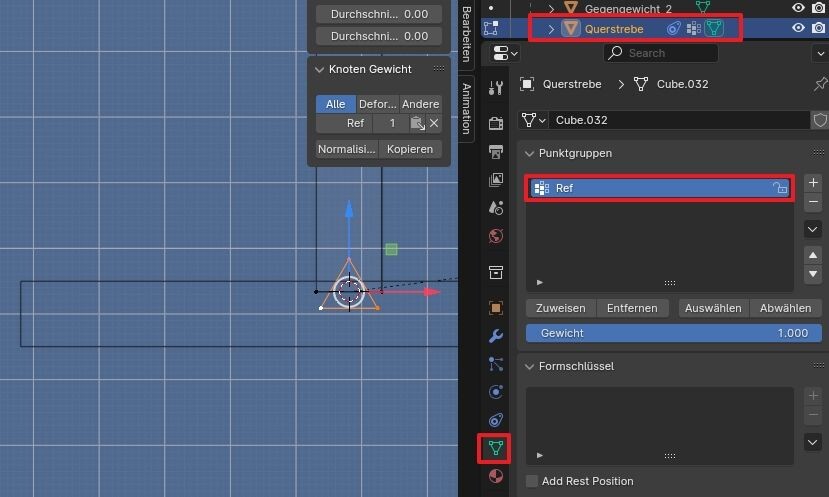Open the Material properties tab
This screenshot has height=497, width=829.
tap(495, 476)
